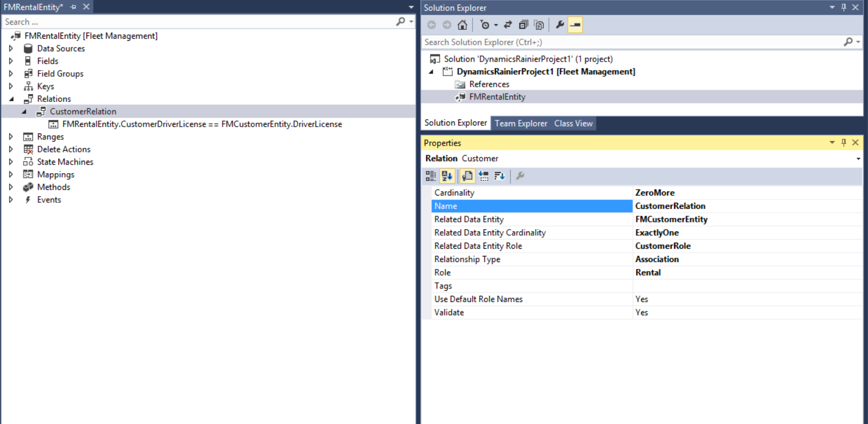Open the Relation Customer object dropdown
Image resolution: width=868 pixels, height=424 pixels.
[x=858, y=159]
